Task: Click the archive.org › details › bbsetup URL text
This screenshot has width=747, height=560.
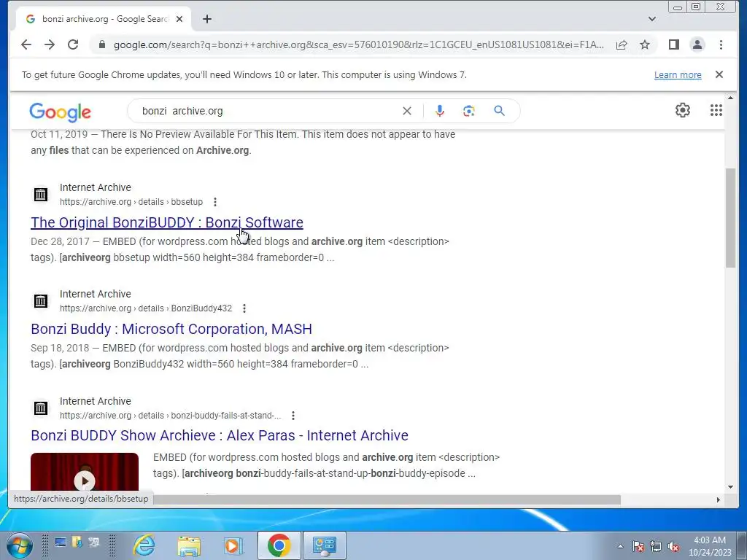Action: (131, 202)
